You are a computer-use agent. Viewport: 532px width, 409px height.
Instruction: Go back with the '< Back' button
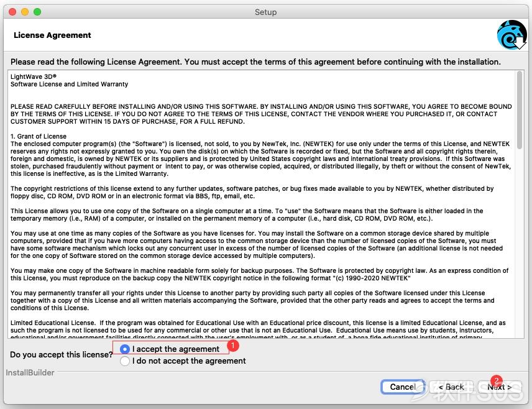click(x=451, y=387)
